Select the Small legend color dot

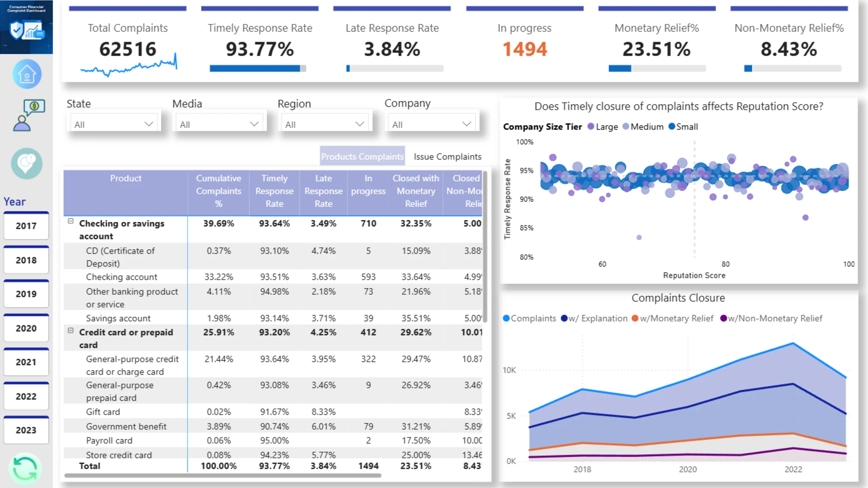pyautogui.click(x=672, y=127)
